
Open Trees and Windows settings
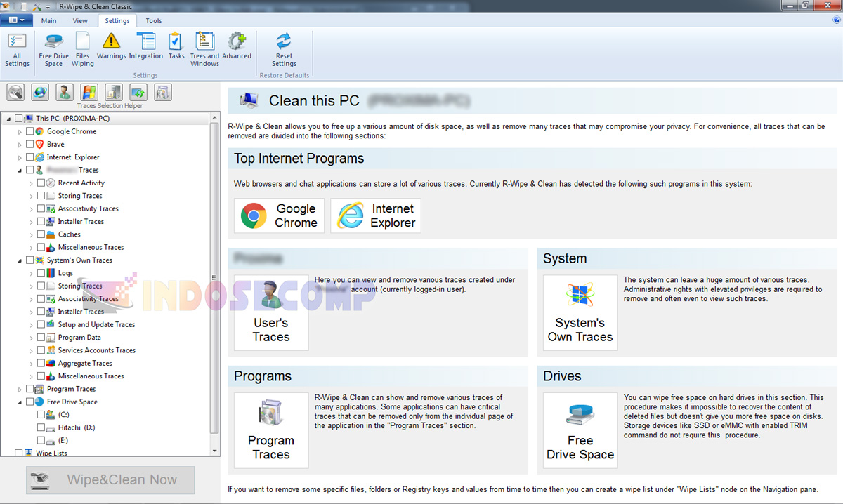click(x=204, y=49)
